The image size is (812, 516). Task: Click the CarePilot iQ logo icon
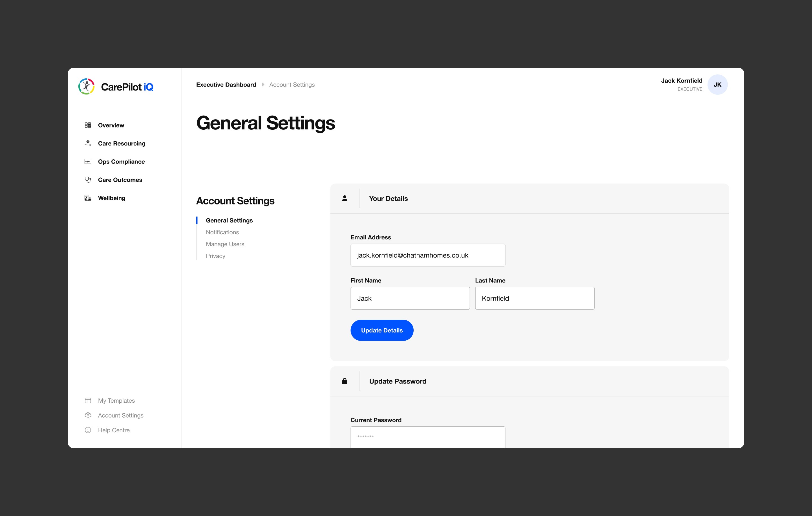(x=86, y=87)
